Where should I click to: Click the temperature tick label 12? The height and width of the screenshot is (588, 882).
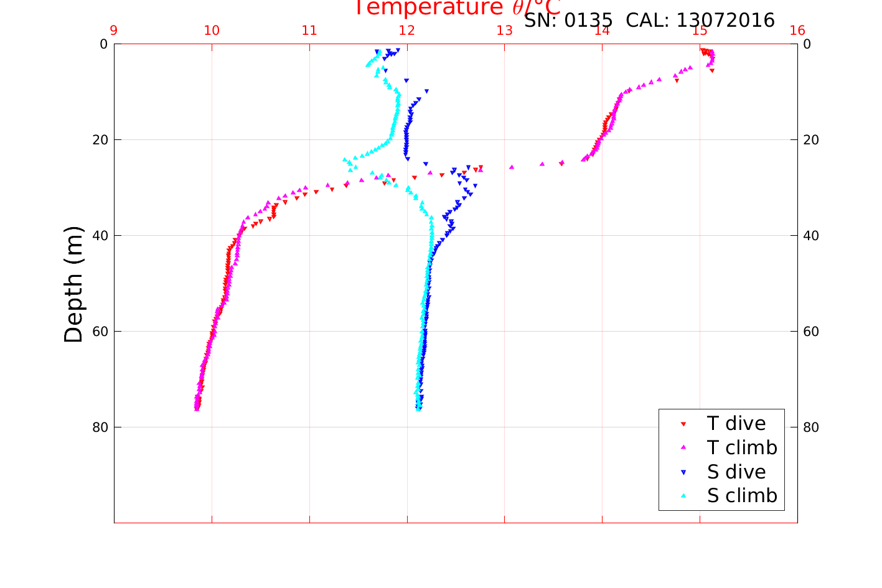pos(407,30)
